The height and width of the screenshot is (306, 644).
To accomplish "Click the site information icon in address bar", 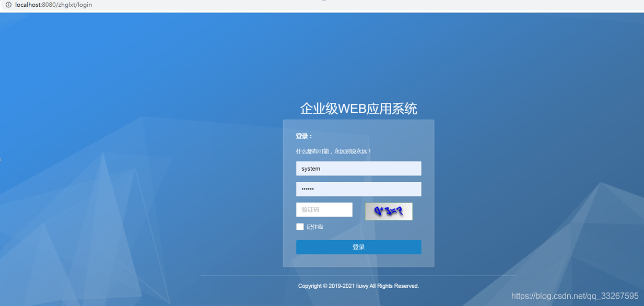I will tap(8, 5).
